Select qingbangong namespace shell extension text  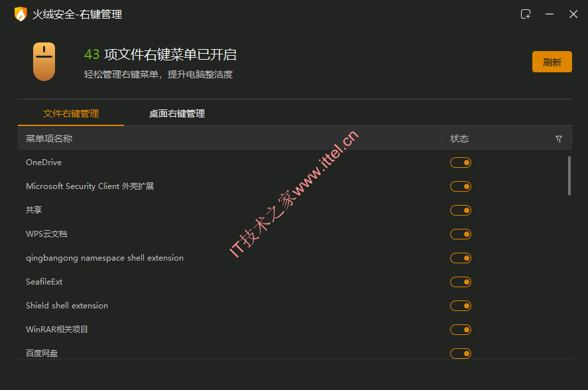[105, 258]
